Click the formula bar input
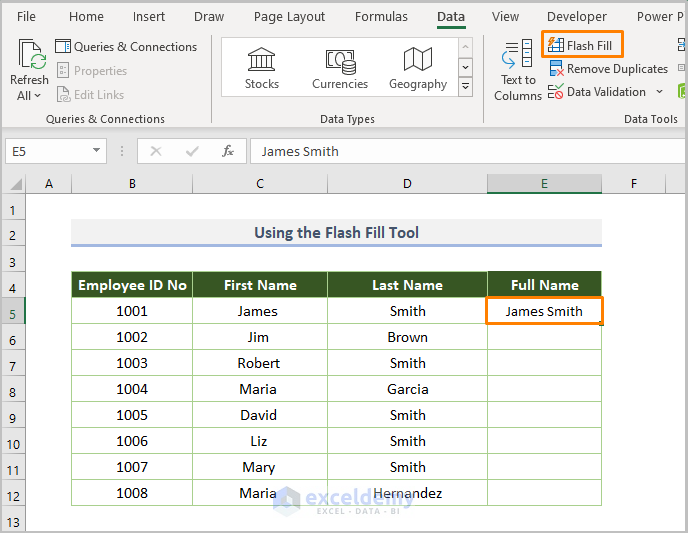The image size is (688, 533). (460, 151)
